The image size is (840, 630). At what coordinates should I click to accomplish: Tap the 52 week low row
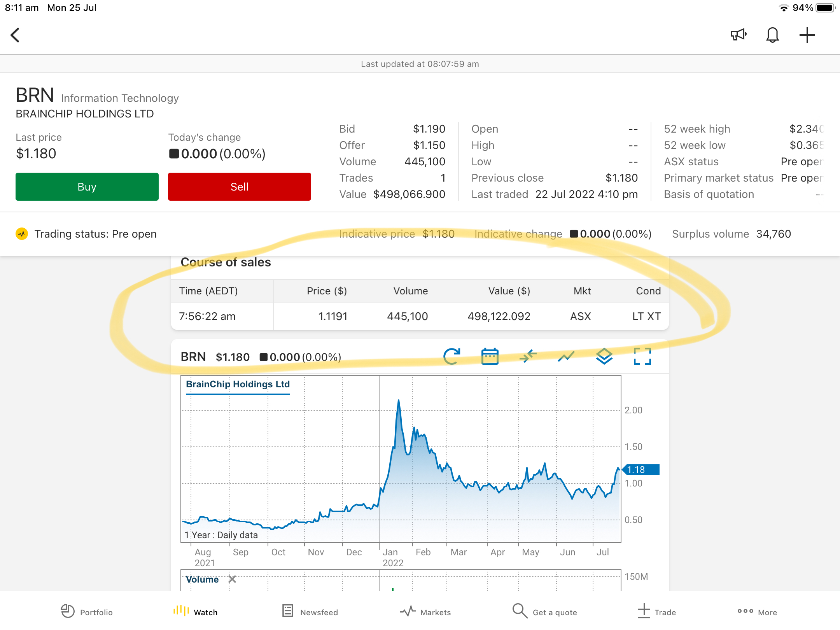pos(744,145)
